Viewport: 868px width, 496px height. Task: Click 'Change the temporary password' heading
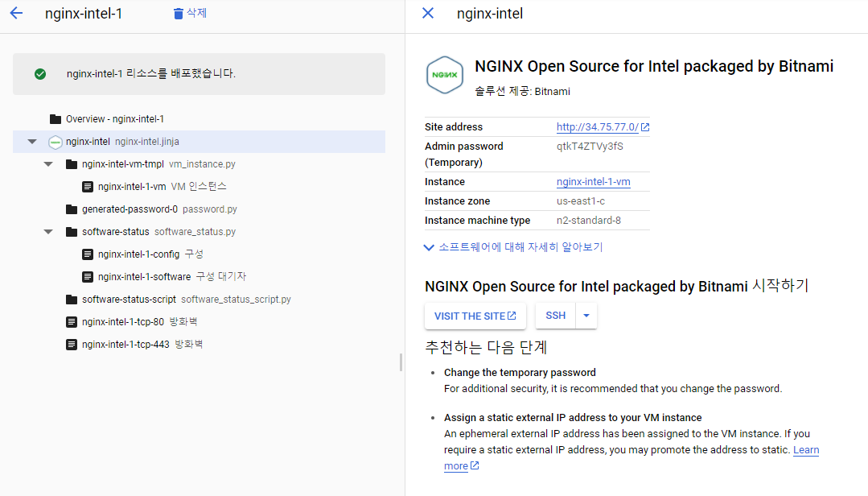point(520,373)
